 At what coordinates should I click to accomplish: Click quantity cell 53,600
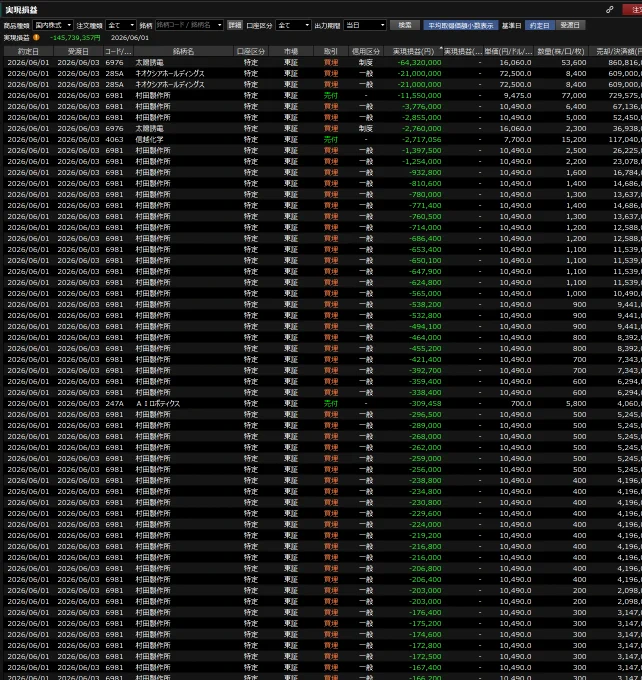pos(573,62)
